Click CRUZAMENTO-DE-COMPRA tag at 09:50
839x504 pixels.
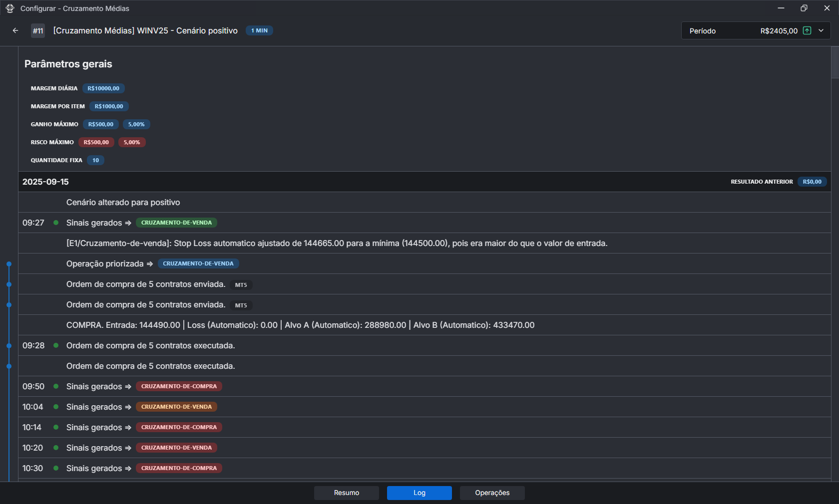[179, 386]
